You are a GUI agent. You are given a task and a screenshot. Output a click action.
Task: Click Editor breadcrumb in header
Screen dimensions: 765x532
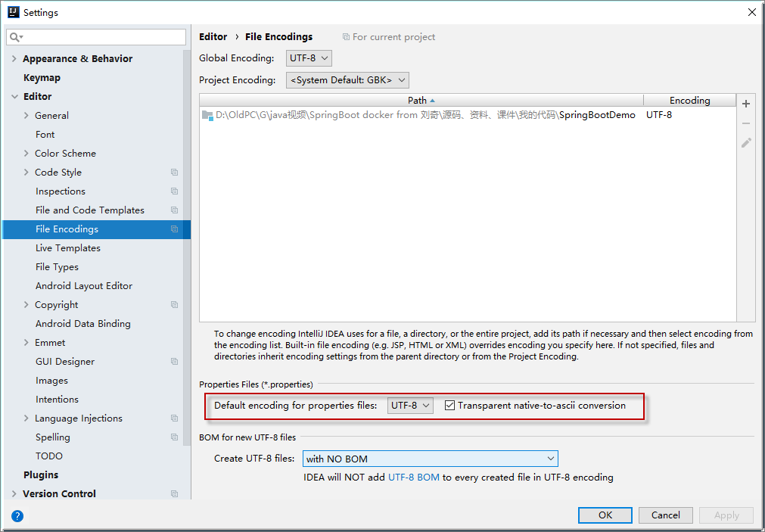[213, 36]
